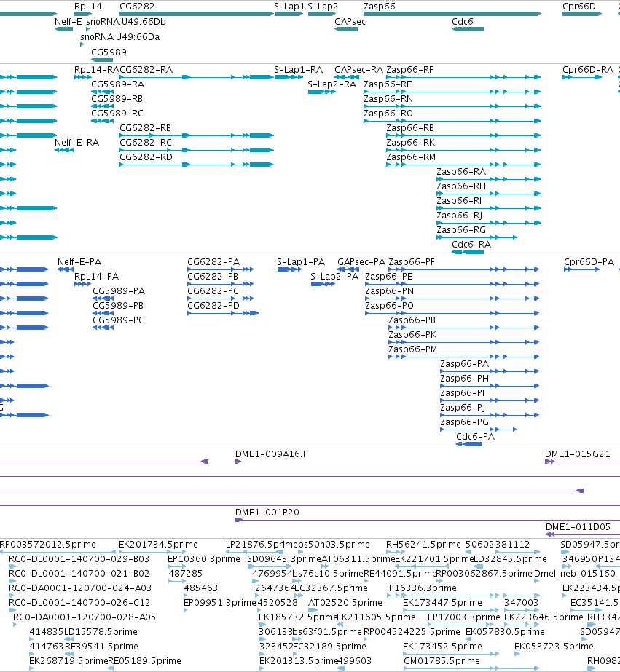Click the Nelf-E-RA transcript label
620x672 pixels.
(x=76, y=142)
